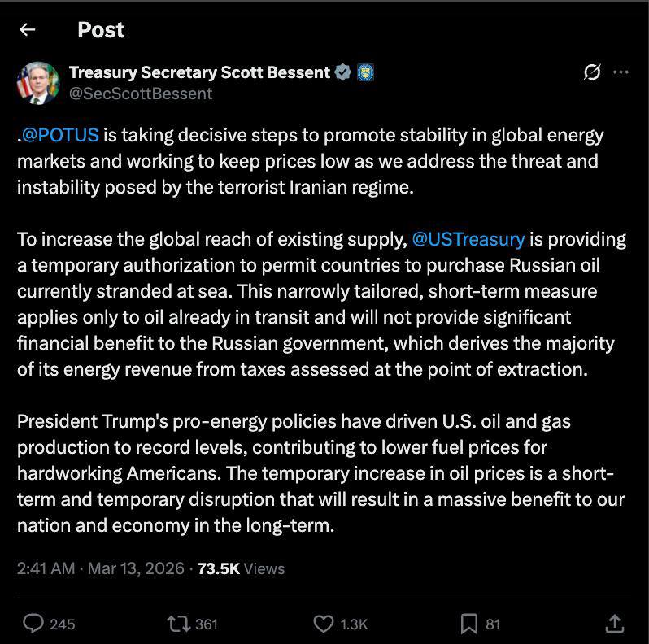Bookmark this post
649x644 pixels.
(x=469, y=624)
